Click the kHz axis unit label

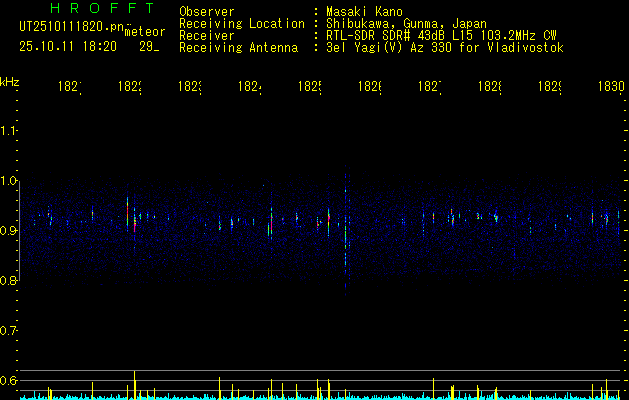[9, 82]
